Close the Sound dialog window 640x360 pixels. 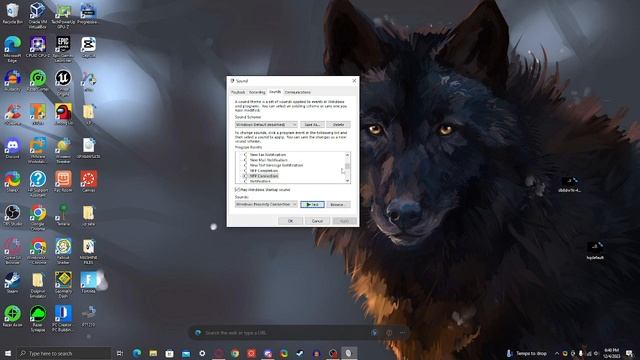click(354, 81)
